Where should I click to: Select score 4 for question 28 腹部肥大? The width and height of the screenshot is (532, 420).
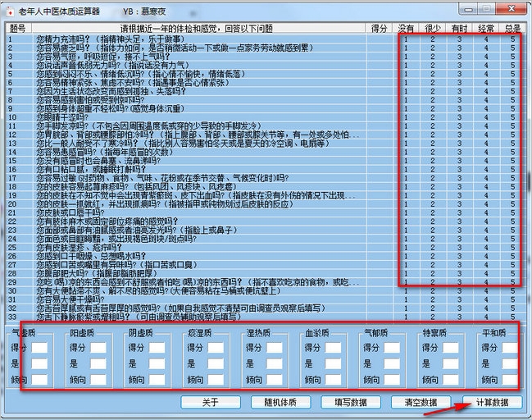click(x=486, y=273)
